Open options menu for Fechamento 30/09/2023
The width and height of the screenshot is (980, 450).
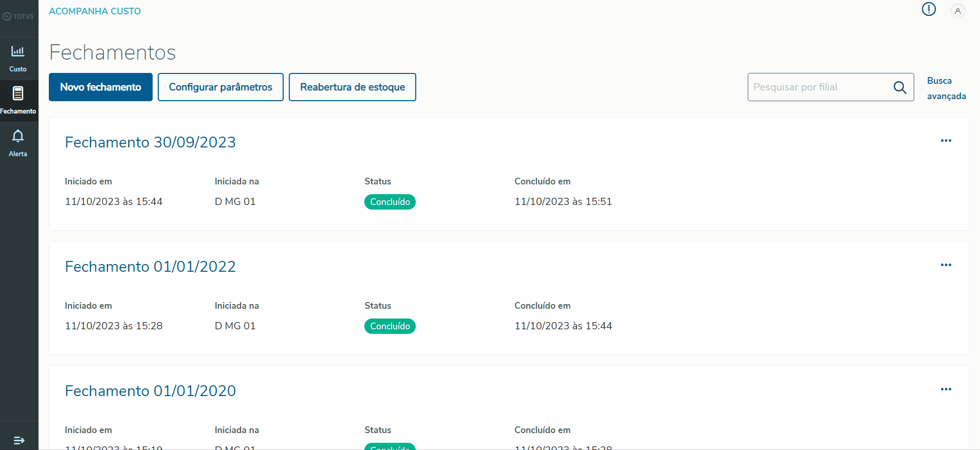coord(946,141)
